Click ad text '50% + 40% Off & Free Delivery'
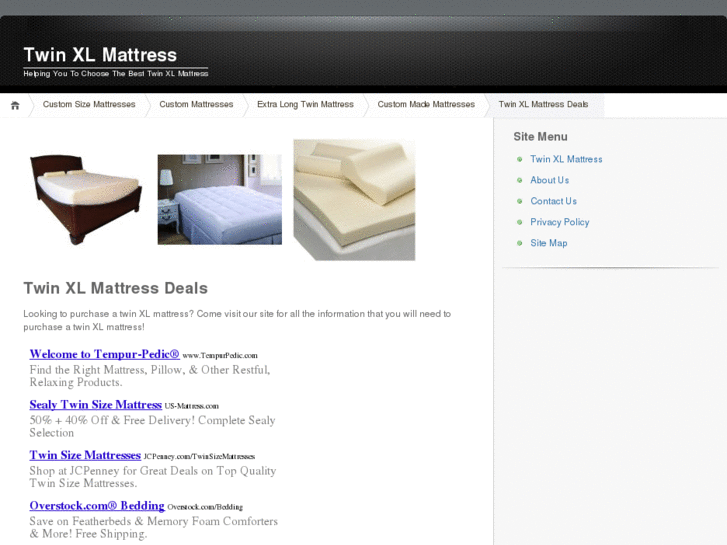Screen dimensions: 727x545 point(153,427)
